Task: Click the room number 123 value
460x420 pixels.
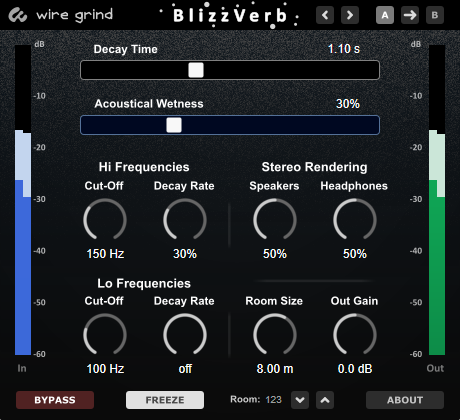Action: [x=273, y=399]
